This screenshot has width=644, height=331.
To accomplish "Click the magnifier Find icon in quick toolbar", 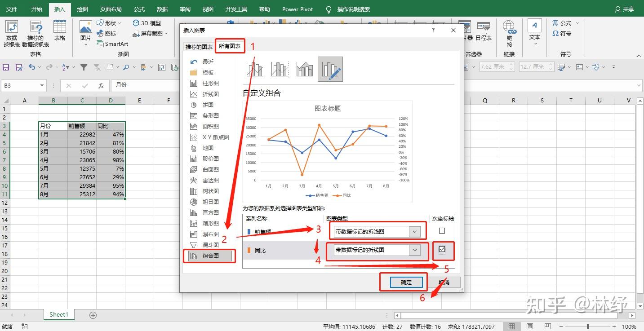I will (126, 67).
